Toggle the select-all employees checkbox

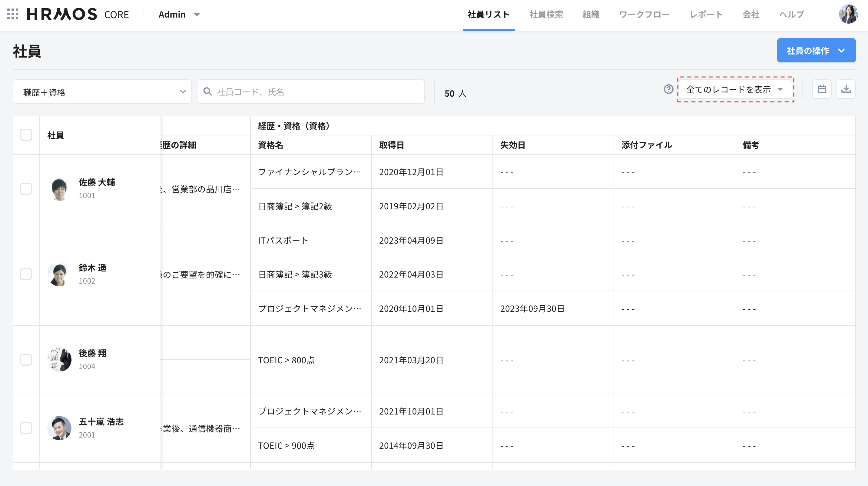(26, 135)
